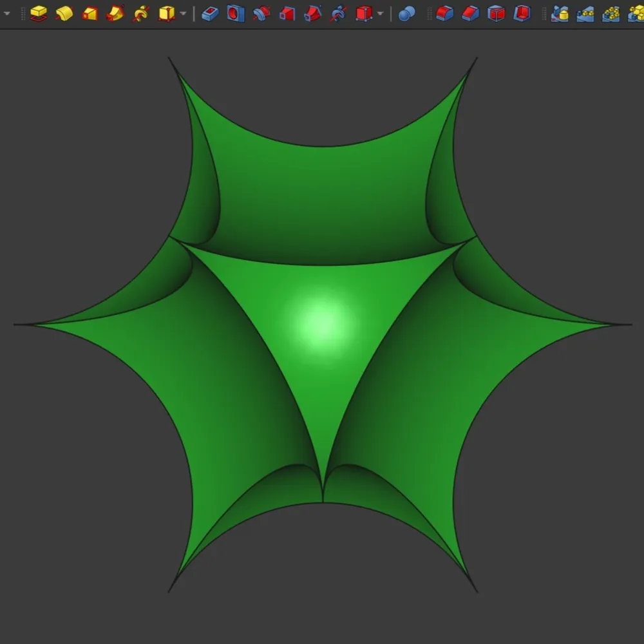Open the dropdown arrow left of the Pad icon
Image resolution: width=644 pixels, height=644 pixels.
point(6,14)
